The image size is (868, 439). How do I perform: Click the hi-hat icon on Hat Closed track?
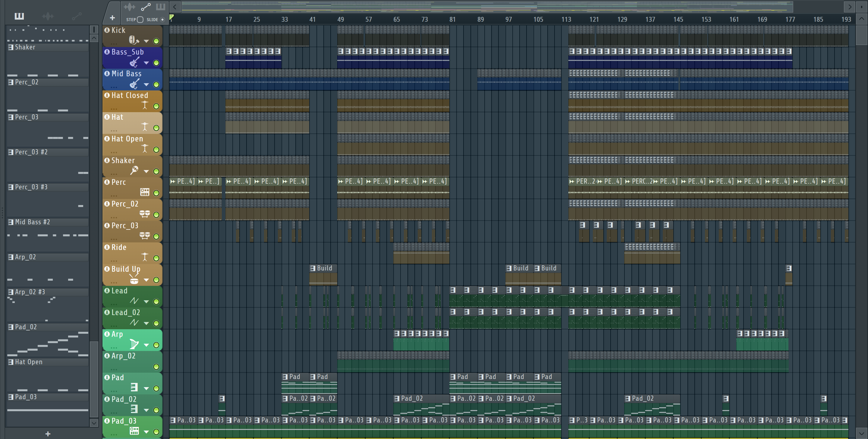(x=145, y=105)
